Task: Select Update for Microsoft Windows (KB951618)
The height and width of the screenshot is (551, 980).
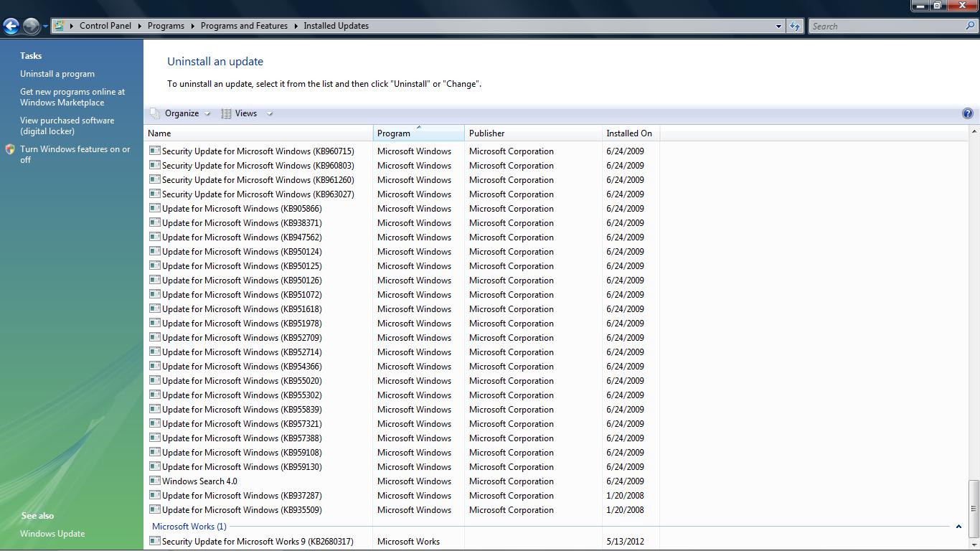Action: (242, 309)
